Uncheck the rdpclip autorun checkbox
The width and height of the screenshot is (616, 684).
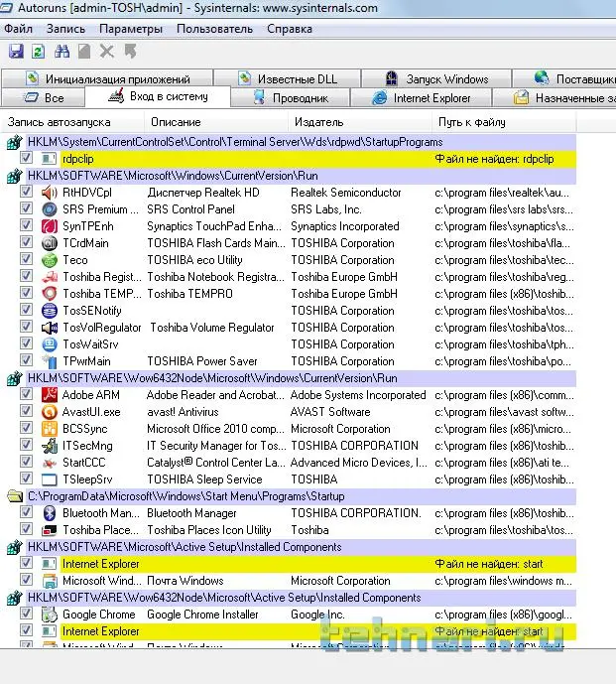click(x=27, y=159)
